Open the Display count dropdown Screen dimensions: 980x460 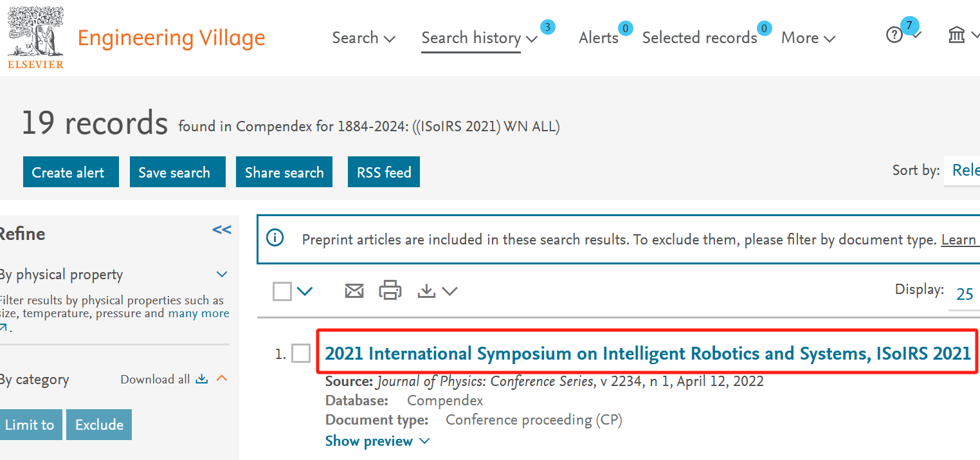coord(964,294)
